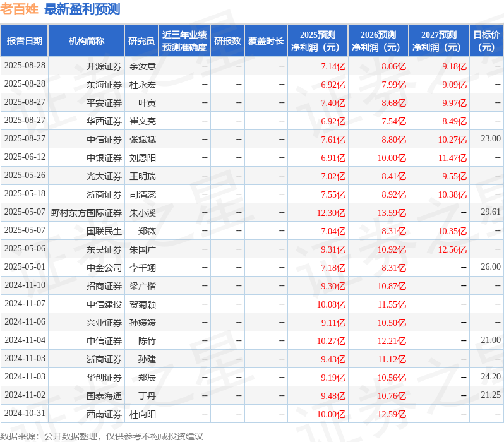Select the 10.08亿 profit forecast

tap(331, 304)
